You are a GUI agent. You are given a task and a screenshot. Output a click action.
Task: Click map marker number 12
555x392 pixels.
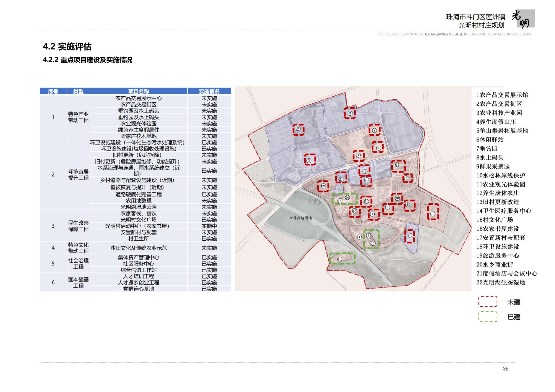tap(411, 235)
